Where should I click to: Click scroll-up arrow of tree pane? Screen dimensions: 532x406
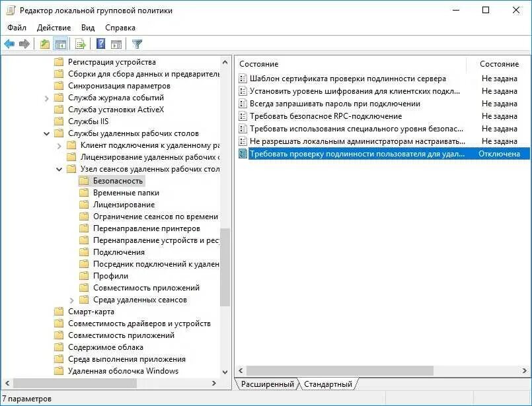pos(225,62)
